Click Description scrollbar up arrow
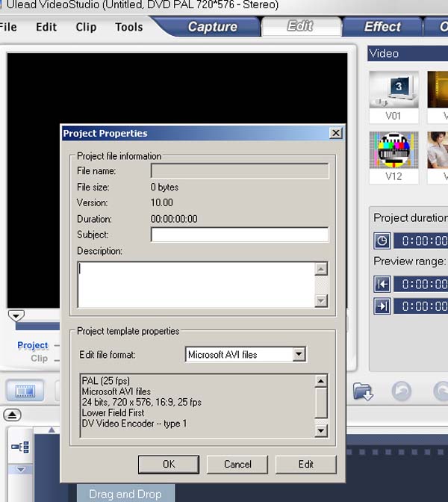The height and width of the screenshot is (502, 448). point(321,269)
